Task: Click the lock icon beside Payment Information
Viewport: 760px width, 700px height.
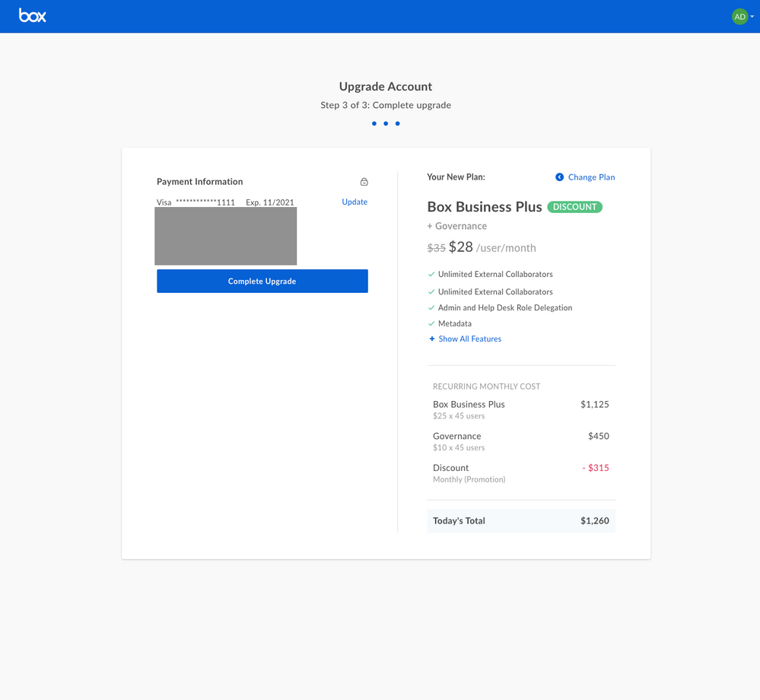Action: point(364,182)
